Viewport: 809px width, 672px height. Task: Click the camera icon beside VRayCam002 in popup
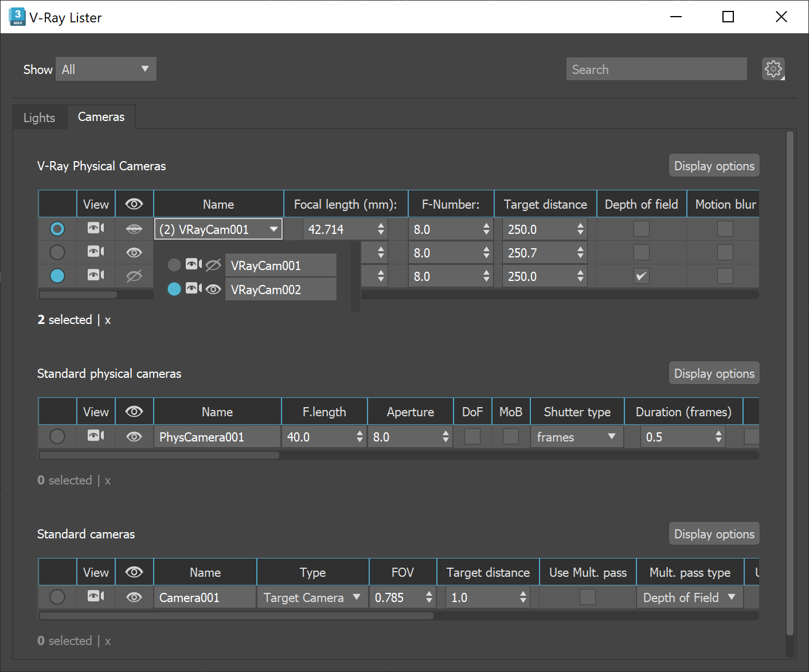(193, 289)
